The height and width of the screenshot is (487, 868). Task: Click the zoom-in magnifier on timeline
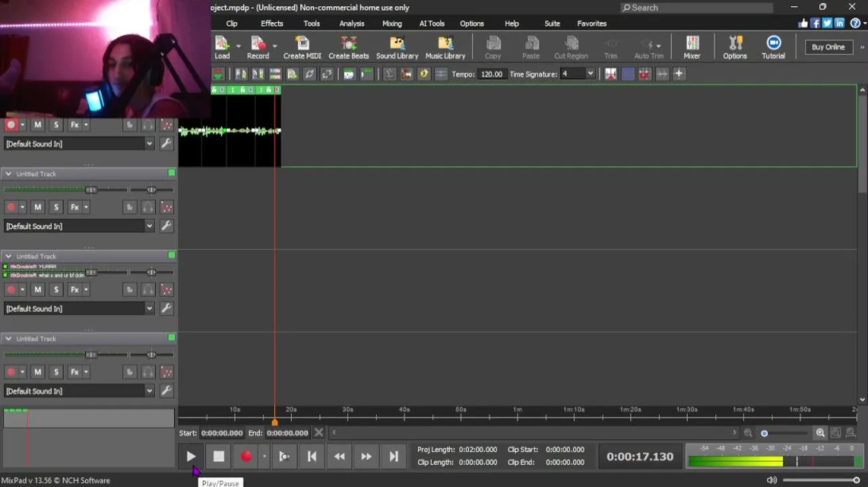[x=820, y=433]
